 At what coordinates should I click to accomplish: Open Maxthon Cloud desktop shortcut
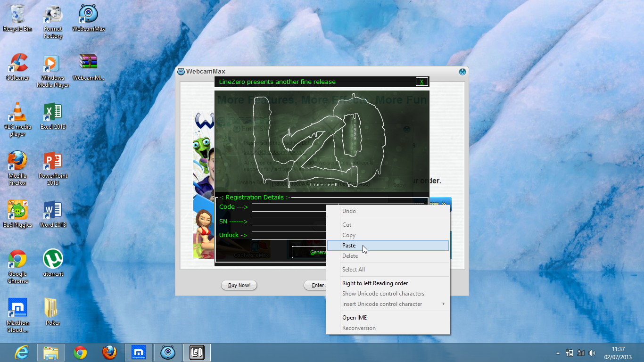click(17, 316)
